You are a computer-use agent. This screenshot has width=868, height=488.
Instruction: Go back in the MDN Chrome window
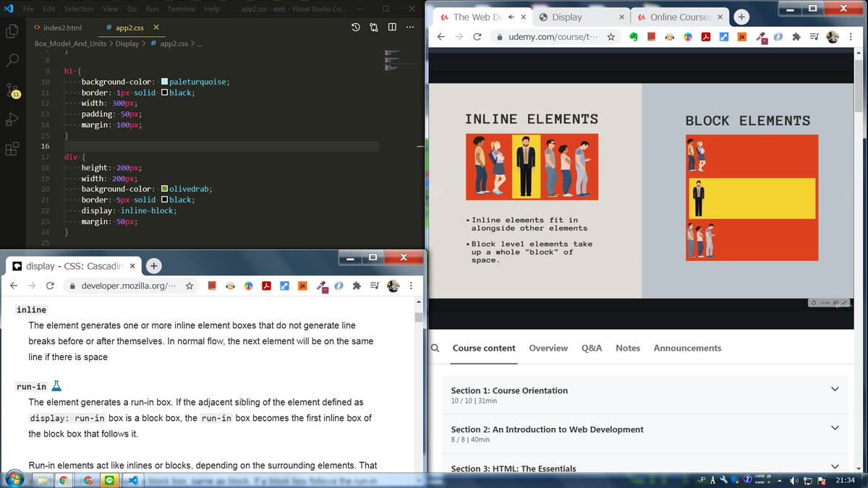click(x=13, y=286)
